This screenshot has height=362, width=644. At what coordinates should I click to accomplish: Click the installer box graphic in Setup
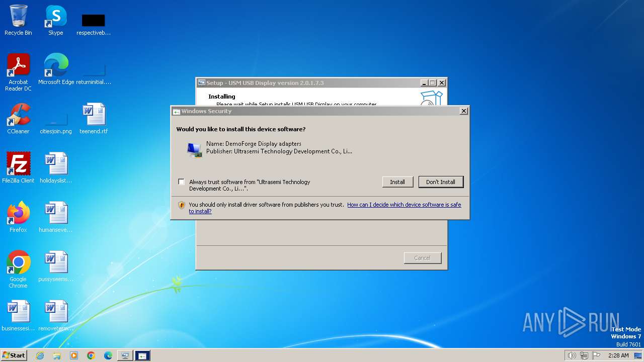431,98
